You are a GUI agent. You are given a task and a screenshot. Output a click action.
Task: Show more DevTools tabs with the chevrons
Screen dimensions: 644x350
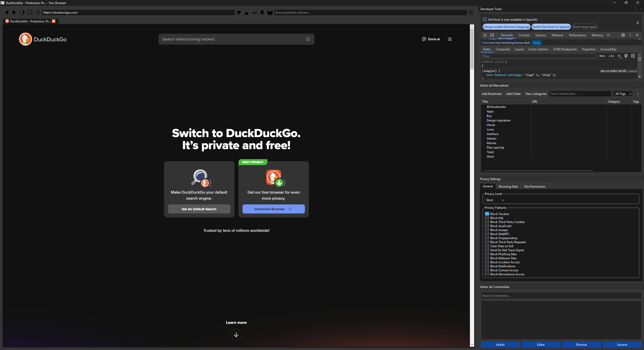click(609, 35)
